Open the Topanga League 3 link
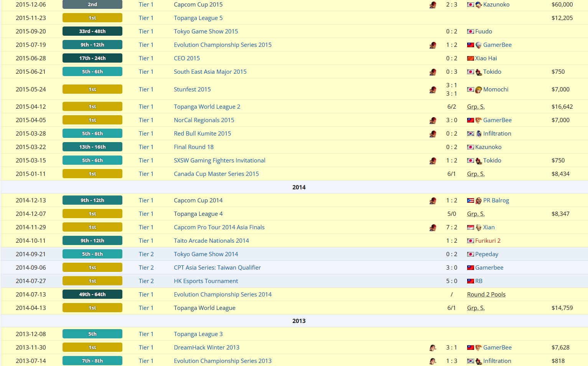 click(x=198, y=334)
